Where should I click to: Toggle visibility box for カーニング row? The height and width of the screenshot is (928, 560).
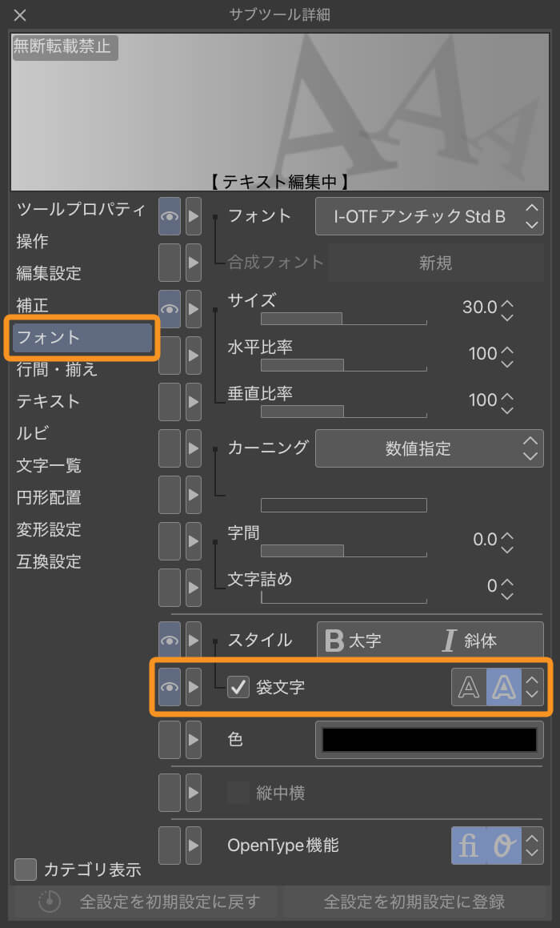pyautogui.click(x=170, y=448)
